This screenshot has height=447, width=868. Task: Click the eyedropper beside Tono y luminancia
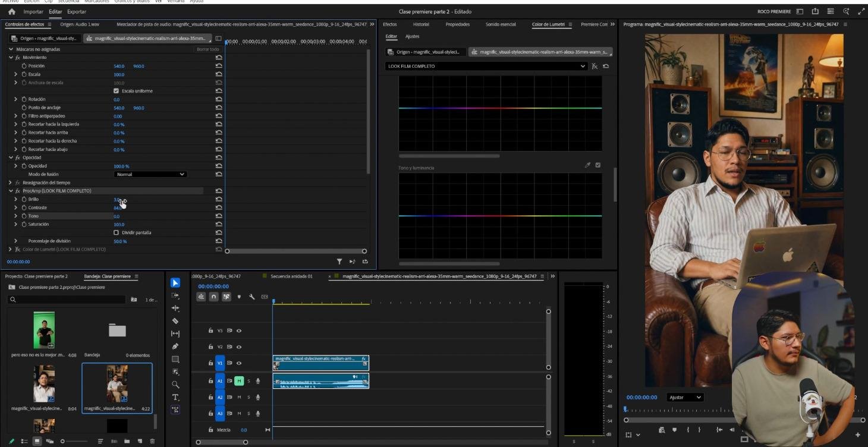[x=587, y=165]
